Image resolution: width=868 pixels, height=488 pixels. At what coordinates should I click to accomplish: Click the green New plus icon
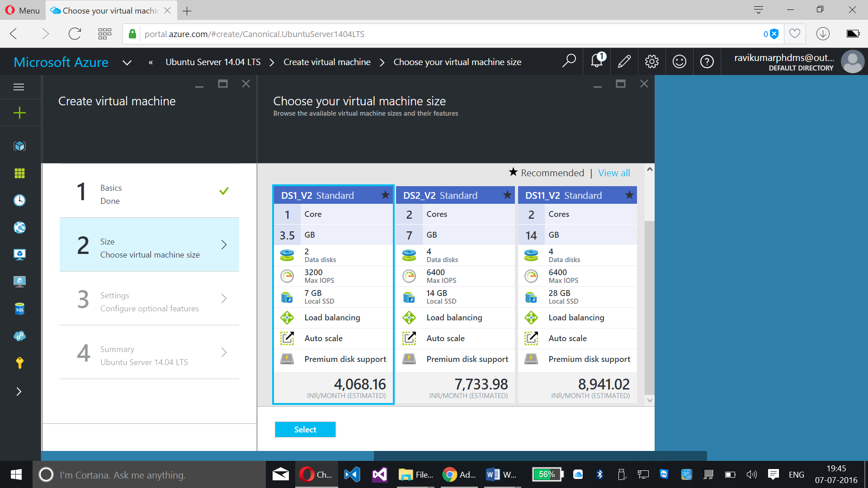(19, 113)
